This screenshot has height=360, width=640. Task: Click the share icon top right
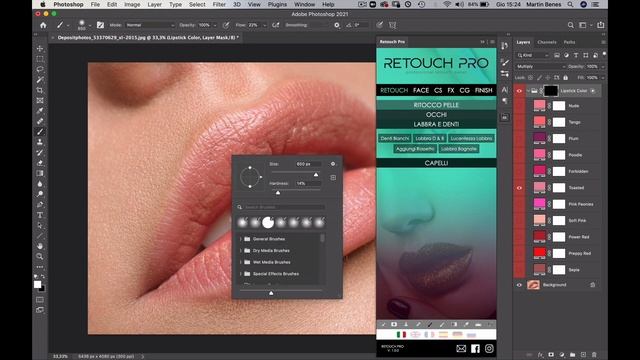[600, 25]
